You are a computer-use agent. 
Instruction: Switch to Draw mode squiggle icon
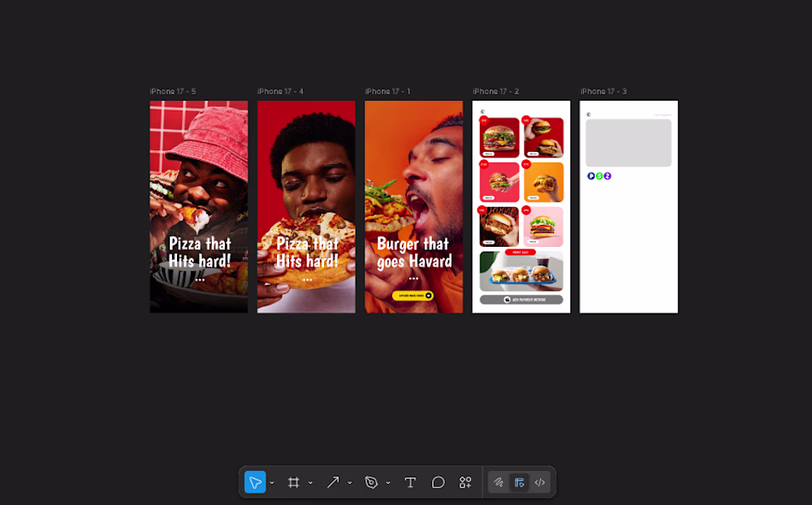pyautogui.click(x=499, y=482)
